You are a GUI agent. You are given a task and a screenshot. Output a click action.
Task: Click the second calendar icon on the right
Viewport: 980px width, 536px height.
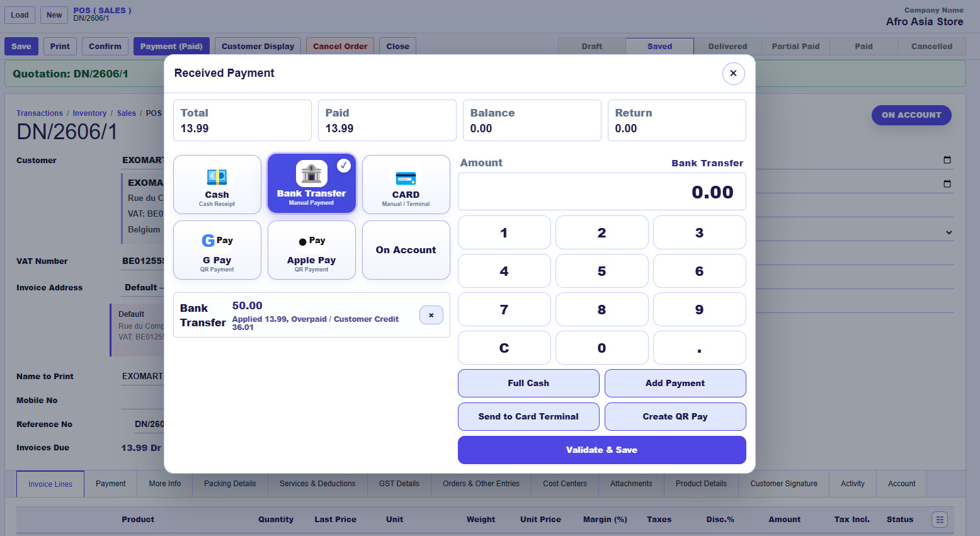pos(947,184)
